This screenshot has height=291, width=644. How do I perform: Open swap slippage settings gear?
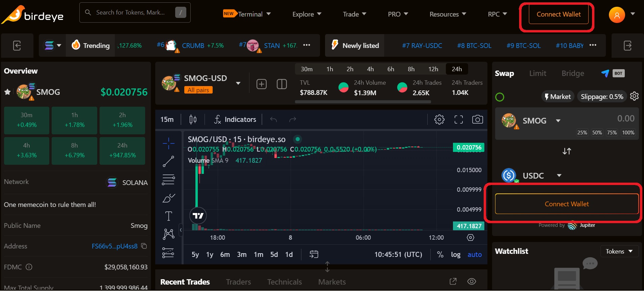[634, 97]
